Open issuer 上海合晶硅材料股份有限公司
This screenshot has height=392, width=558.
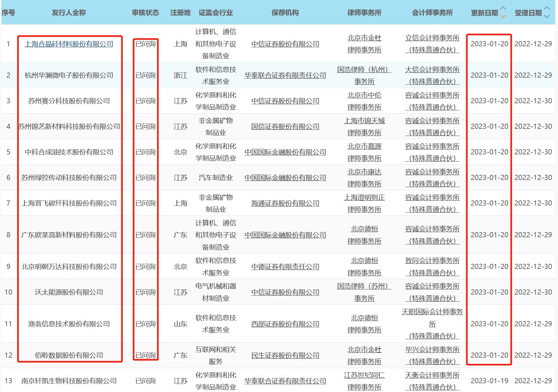[x=69, y=44]
